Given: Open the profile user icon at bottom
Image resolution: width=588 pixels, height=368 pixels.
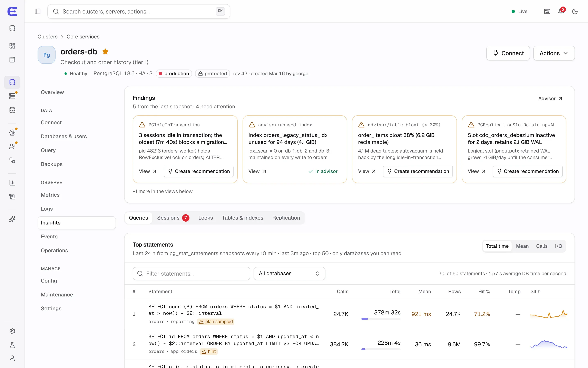Looking at the screenshot, I should pos(12,358).
